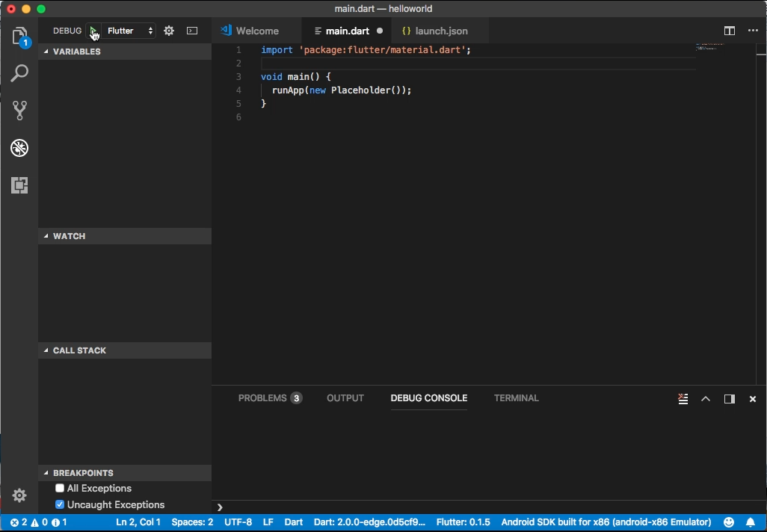The height and width of the screenshot is (532, 767).
Task: Click the Dart SDK version in status bar
Action: coord(369,522)
